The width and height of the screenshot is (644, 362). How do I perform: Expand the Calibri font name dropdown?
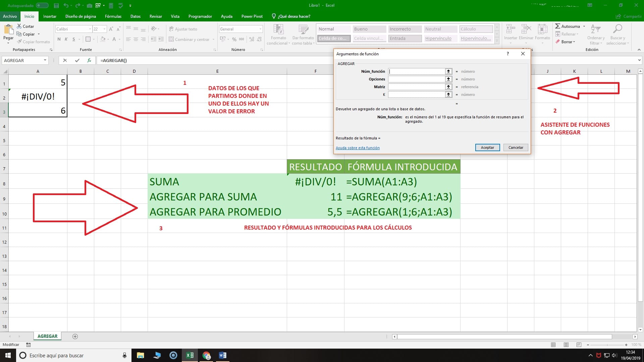tap(90, 29)
